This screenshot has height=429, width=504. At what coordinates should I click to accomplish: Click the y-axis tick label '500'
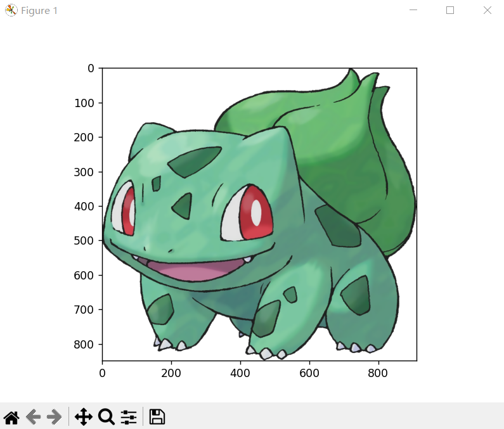point(84,241)
